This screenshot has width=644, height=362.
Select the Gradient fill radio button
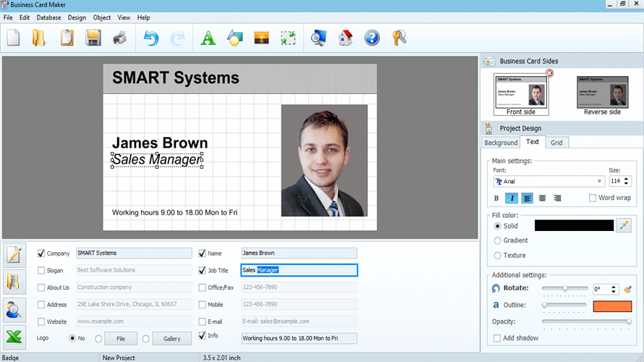(497, 240)
